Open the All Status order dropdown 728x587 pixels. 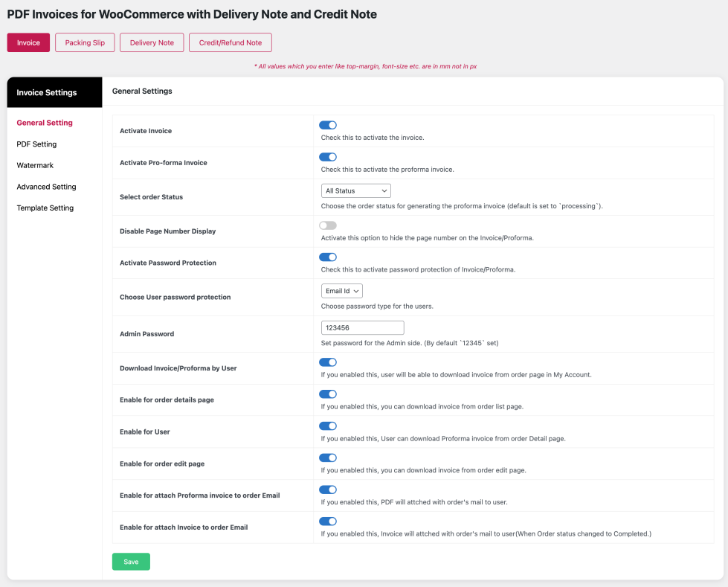click(x=356, y=191)
